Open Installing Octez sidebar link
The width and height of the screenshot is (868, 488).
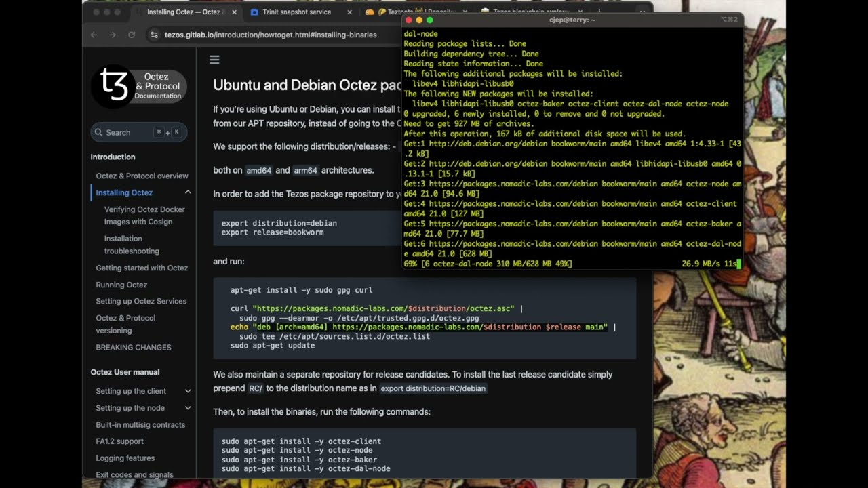pos(124,192)
